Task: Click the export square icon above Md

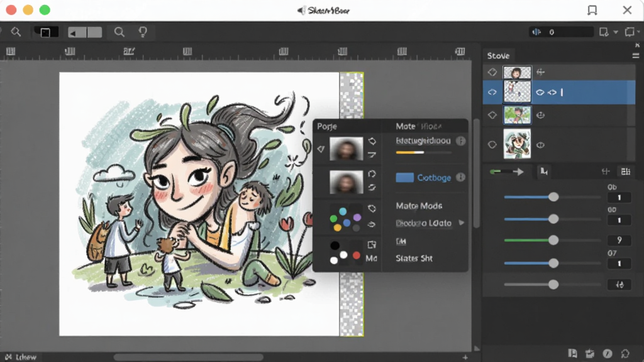Action: click(372, 244)
